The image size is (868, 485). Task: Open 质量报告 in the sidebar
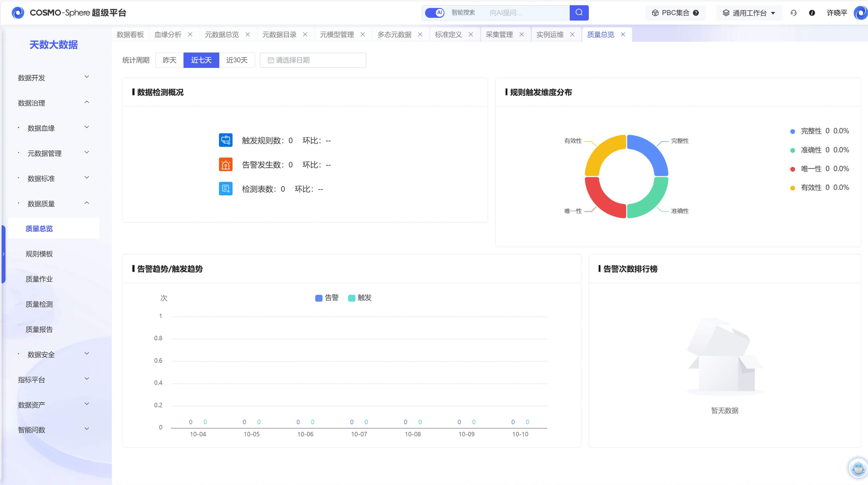coord(39,329)
